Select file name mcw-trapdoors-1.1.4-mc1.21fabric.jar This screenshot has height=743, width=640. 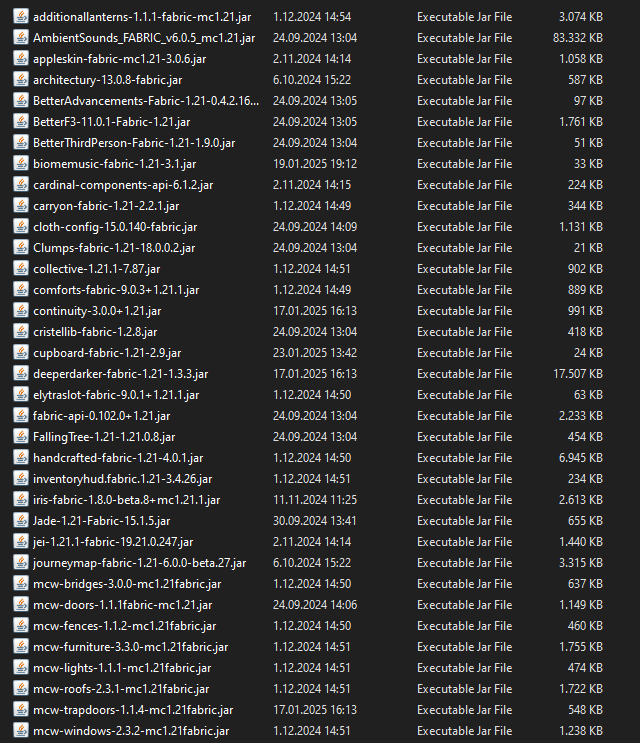pyautogui.click(x=133, y=710)
